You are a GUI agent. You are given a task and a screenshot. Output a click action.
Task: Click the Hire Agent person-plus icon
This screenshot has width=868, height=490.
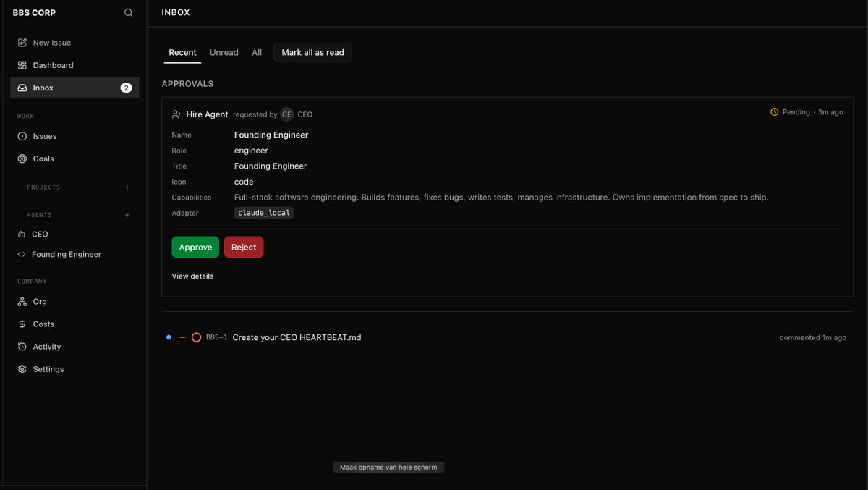(x=176, y=114)
